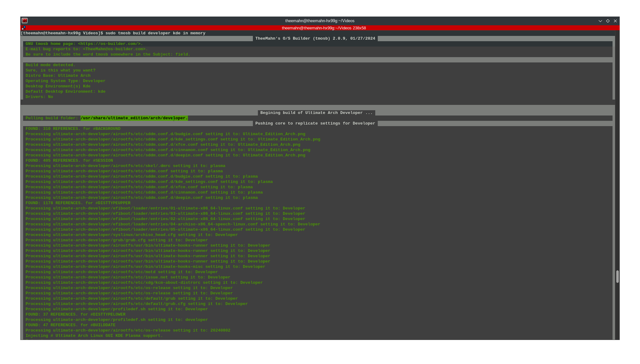Click the 02-ultimate-x86_64-linux.conf processing line
The height and width of the screenshot is (364, 640).
(165, 219)
